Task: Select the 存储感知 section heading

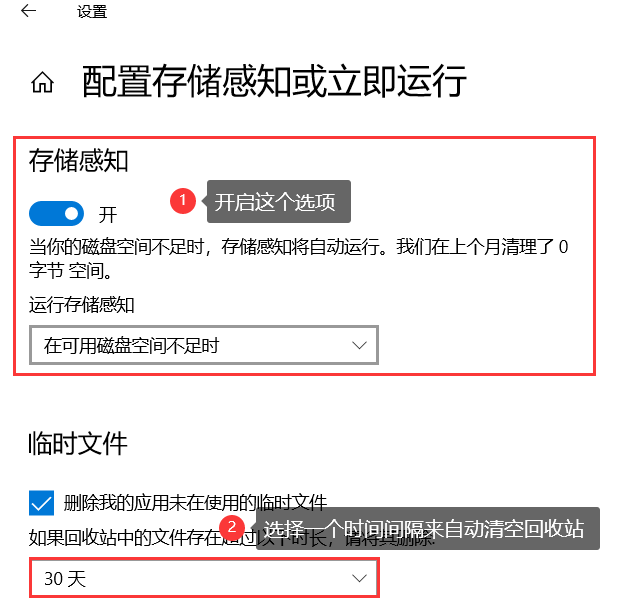Action: (x=78, y=161)
